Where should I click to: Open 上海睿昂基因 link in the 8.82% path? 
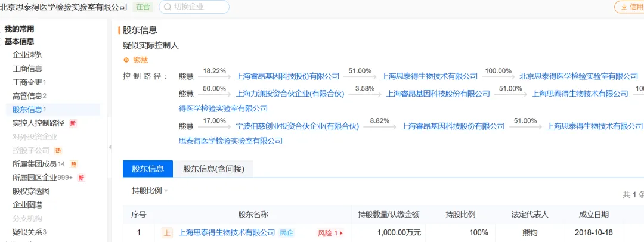453,126
